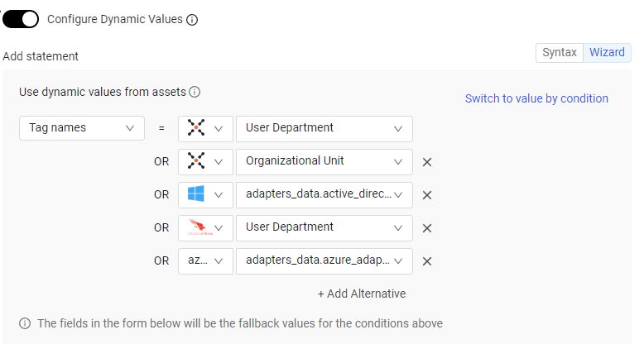The image size is (644, 344).
Task: Toggle the Configure Dynamic Values switch
Action: 21,19
